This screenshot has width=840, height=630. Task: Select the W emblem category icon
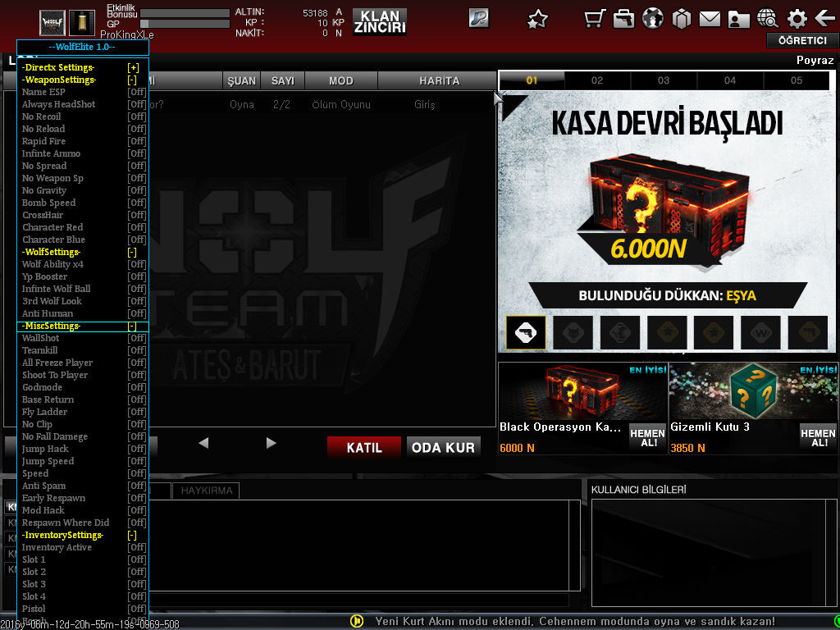[760, 332]
